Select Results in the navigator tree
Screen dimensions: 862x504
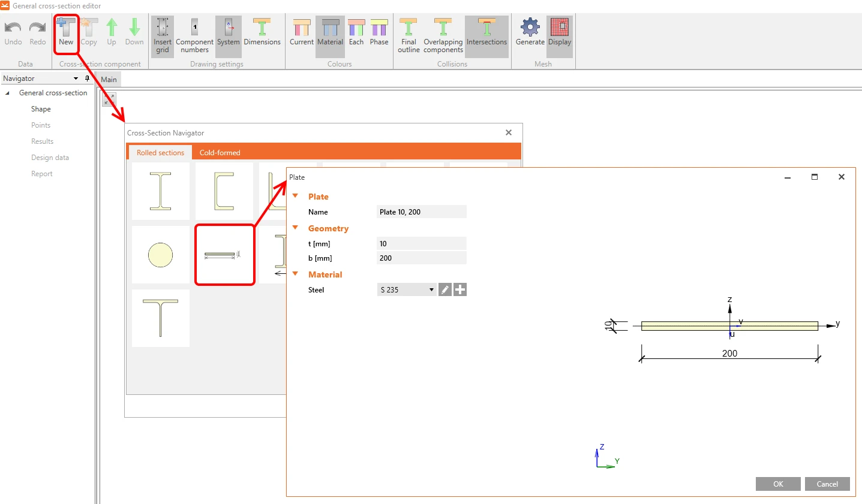tap(43, 141)
